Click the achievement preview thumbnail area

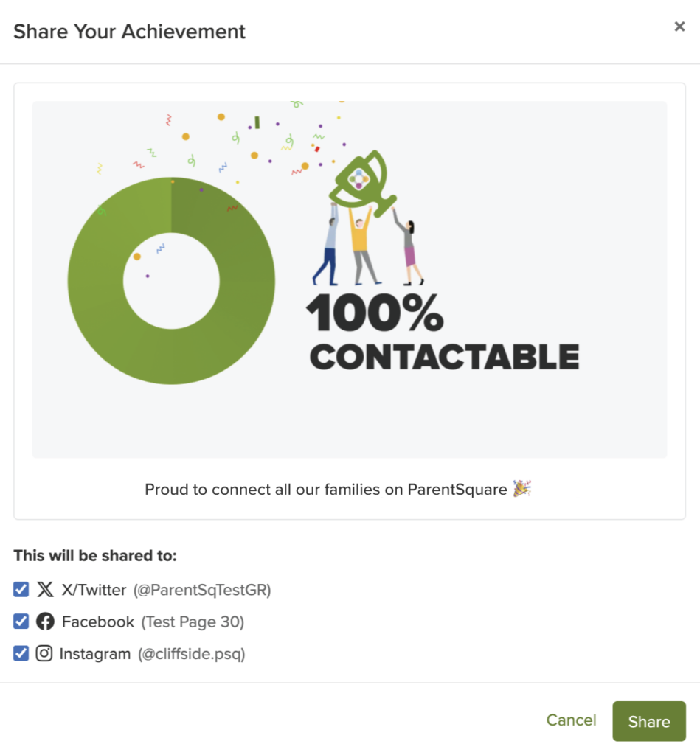[x=349, y=277]
